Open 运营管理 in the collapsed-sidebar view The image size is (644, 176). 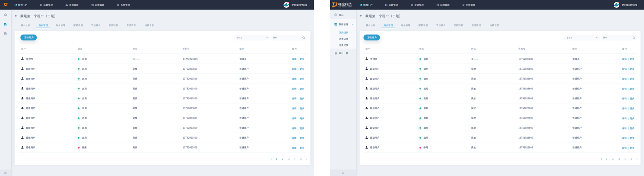tap(46, 5)
